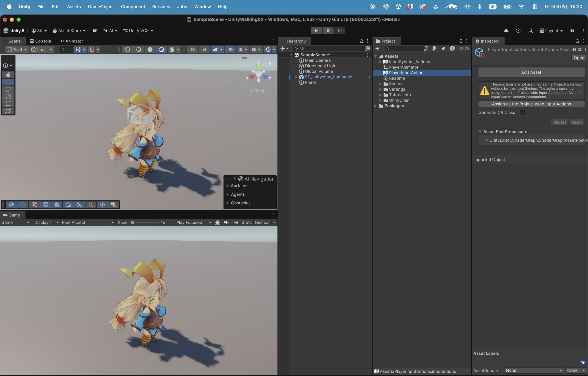Viewport: 588px width, 376px height.
Task: Open the Assets menu
Action: [x=74, y=7]
